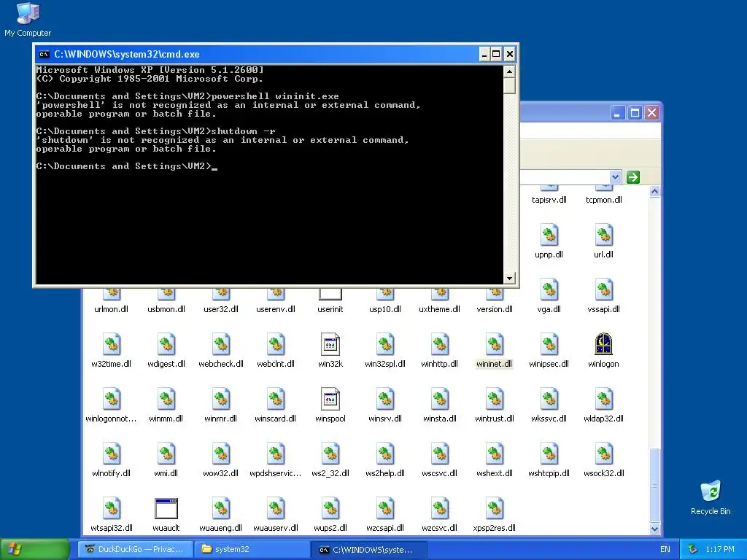Click the wmi.dll file name
Screen dimensions: 747x560
(166, 472)
